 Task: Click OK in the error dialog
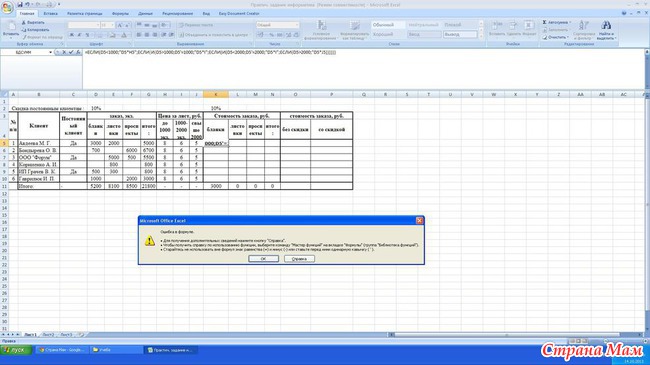click(263, 259)
